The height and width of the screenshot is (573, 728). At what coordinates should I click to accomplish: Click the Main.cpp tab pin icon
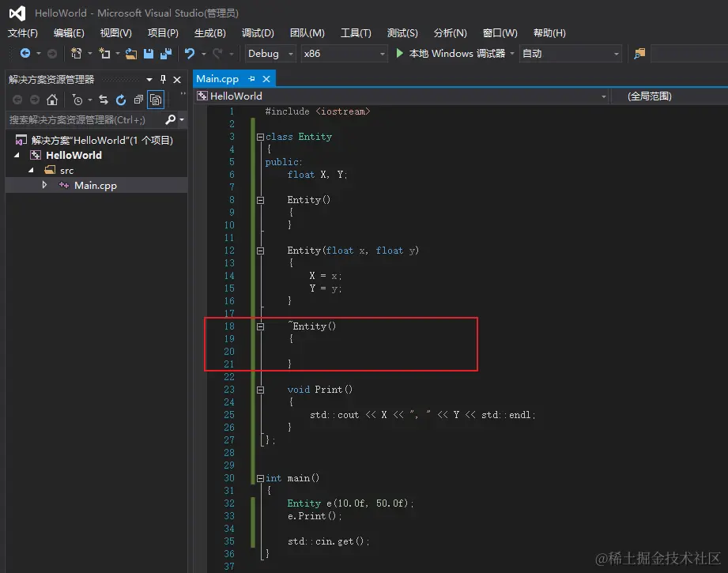[251, 79]
